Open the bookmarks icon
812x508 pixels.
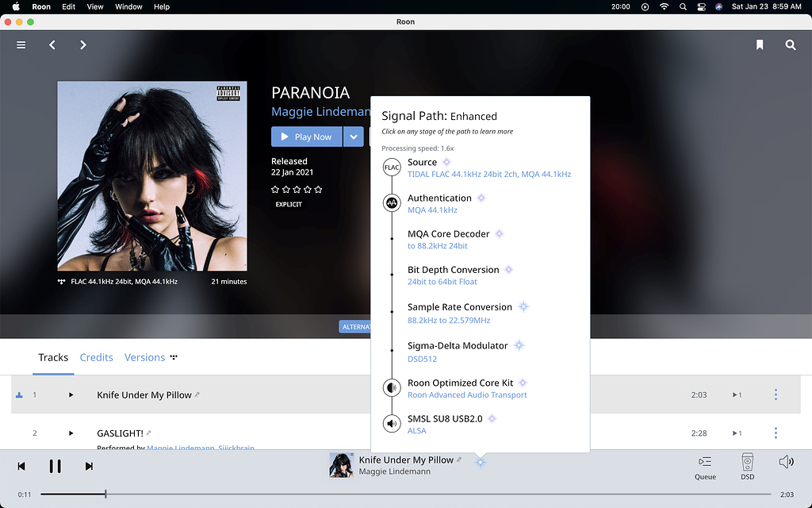760,45
